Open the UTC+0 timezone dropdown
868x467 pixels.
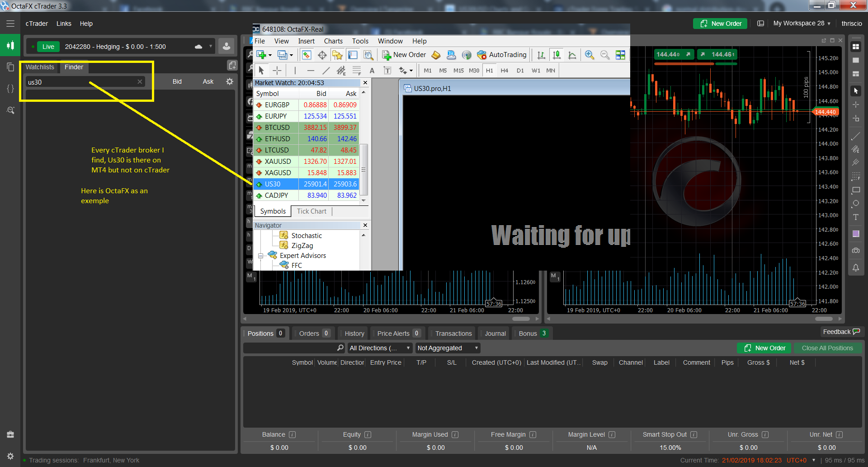pos(801,460)
